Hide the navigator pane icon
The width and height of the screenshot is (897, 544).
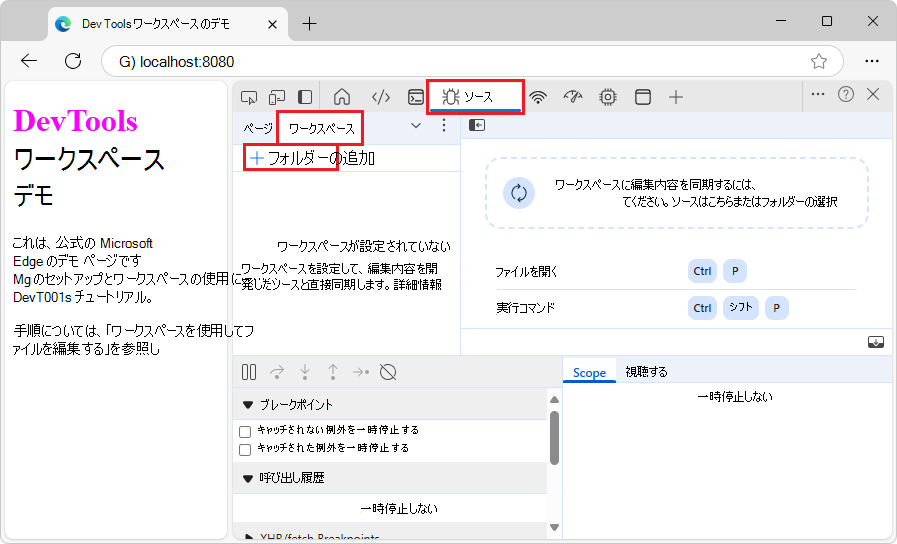477,125
